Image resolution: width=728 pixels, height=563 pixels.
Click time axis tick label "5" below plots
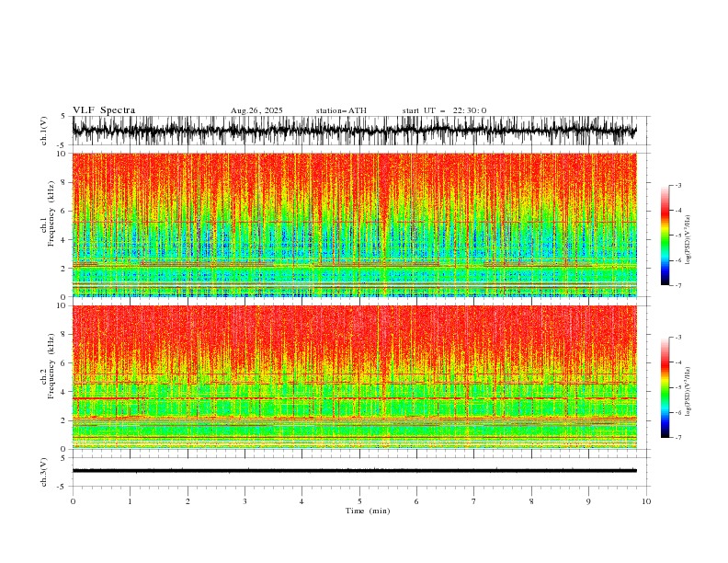359,501
